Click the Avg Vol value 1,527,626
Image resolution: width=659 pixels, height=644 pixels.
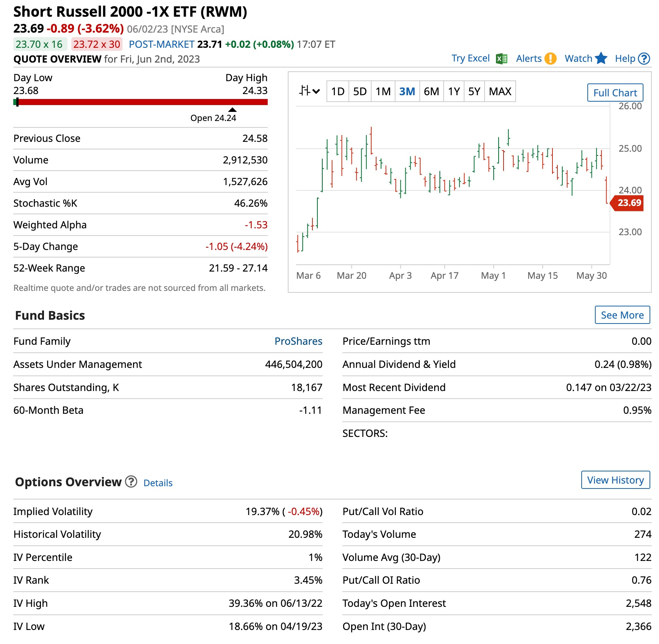(245, 181)
